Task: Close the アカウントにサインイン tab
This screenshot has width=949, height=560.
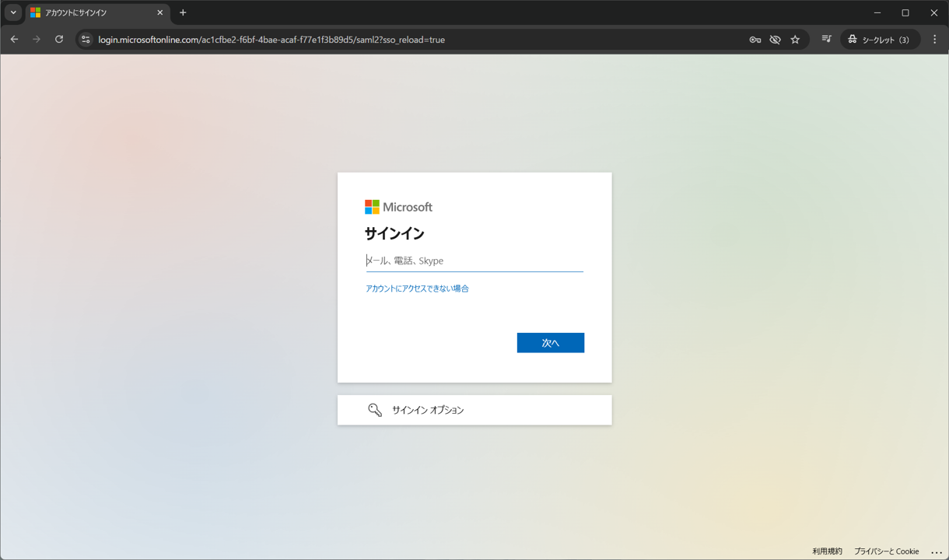Action: click(159, 12)
